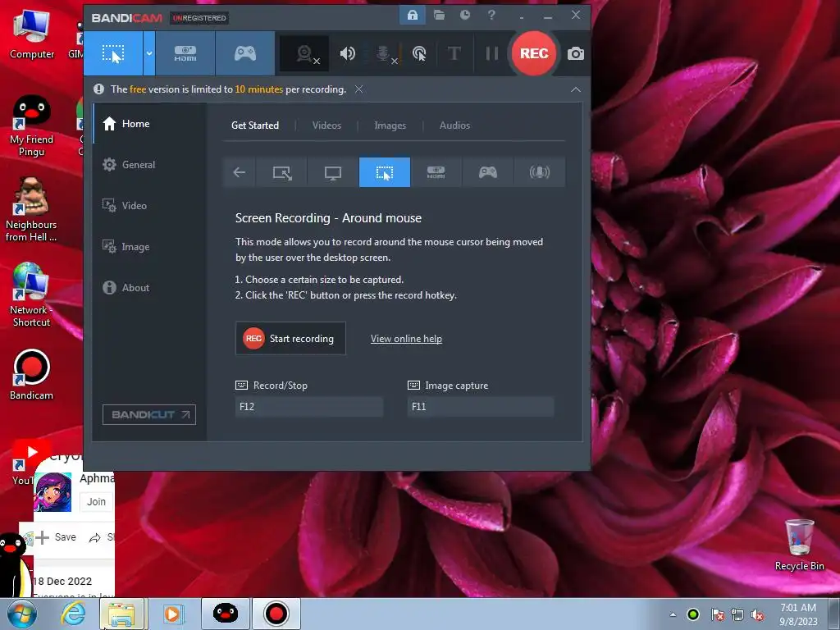Open Windows Media Player in taskbar

tap(172, 614)
